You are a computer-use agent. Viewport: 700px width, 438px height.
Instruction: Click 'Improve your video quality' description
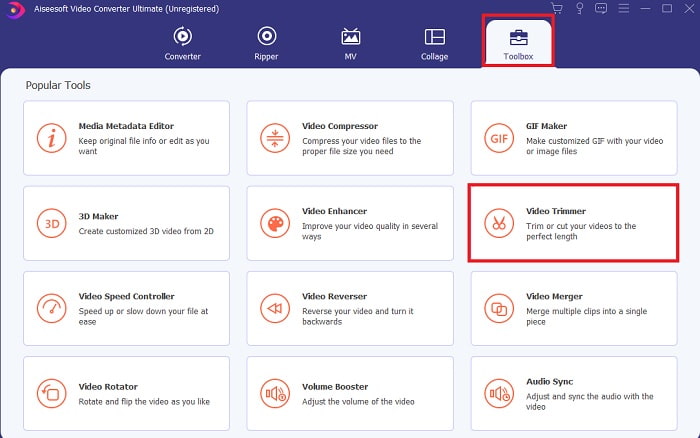click(370, 231)
